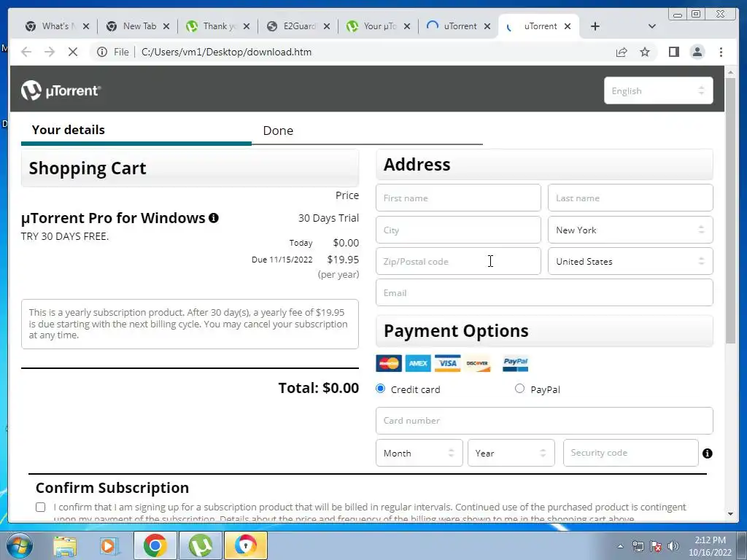This screenshot has width=747, height=560.
Task: Open Chrome three-dot menu
Action: (x=721, y=52)
